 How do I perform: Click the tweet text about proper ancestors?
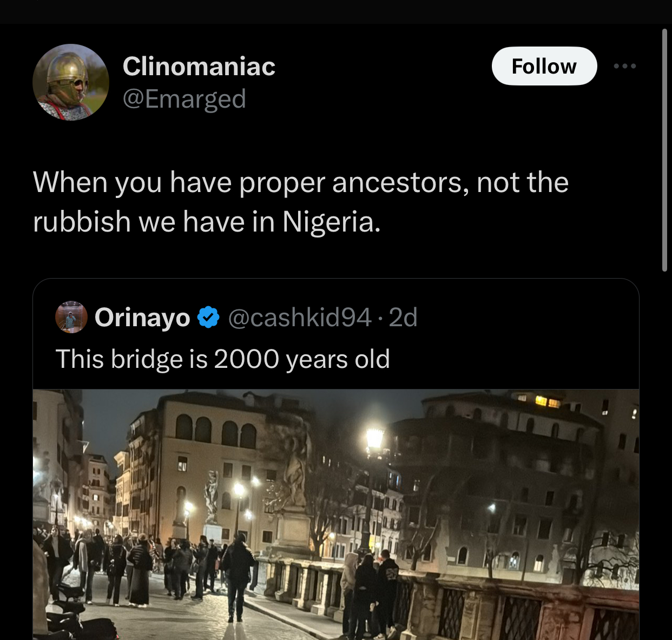(301, 202)
